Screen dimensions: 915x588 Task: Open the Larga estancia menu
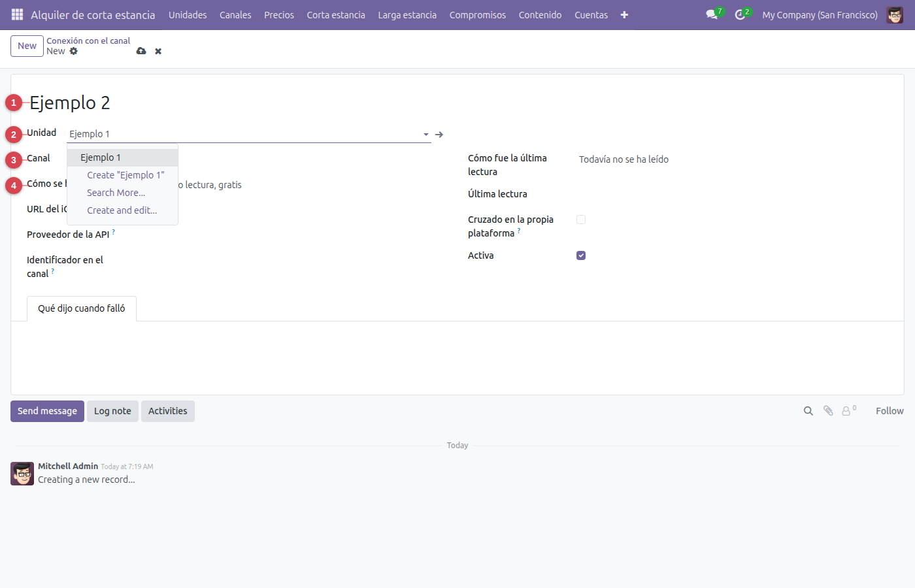[407, 14]
